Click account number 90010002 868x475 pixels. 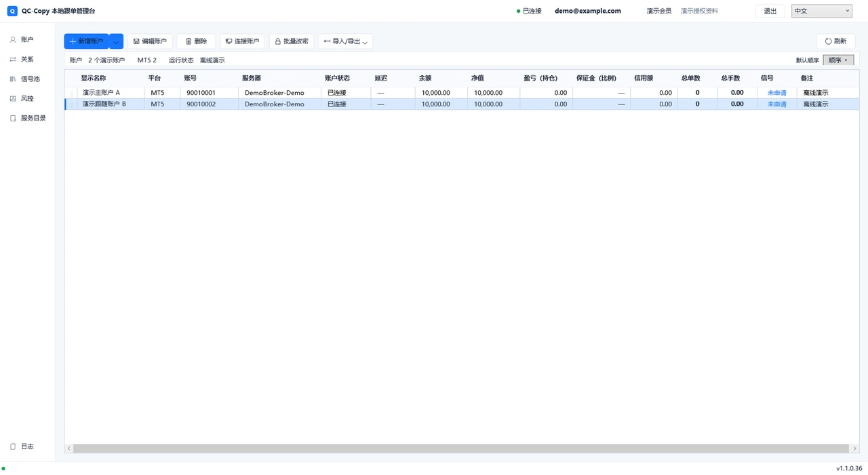(x=201, y=104)
